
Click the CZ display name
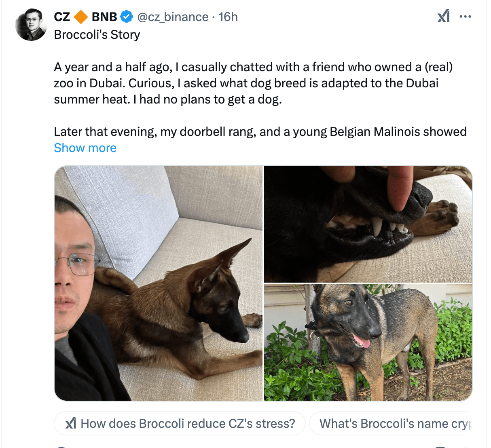coord(61,17)
